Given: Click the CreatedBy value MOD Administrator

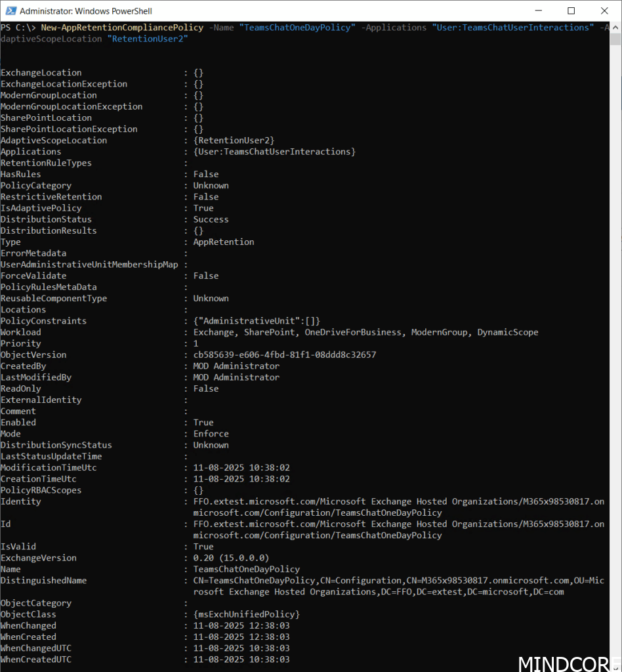Looking at the screenshot, I should [236, 366].
